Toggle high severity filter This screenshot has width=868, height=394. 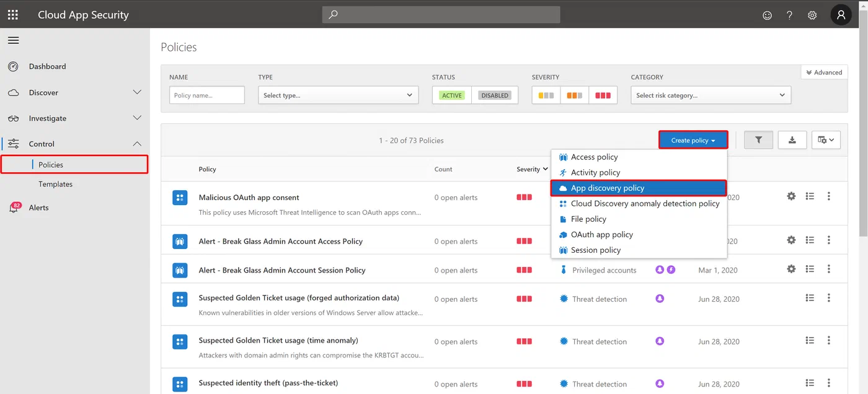[x=603, y=95]
